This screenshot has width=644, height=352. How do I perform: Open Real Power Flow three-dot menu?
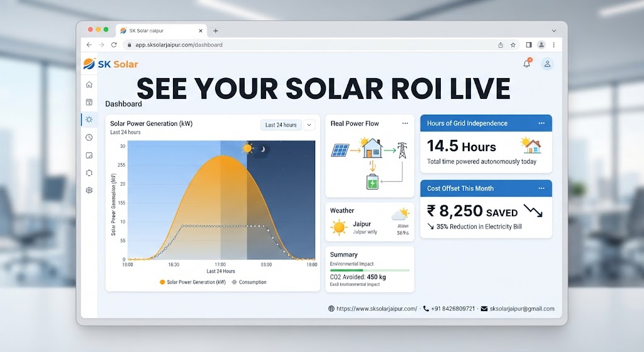point(405,123)
